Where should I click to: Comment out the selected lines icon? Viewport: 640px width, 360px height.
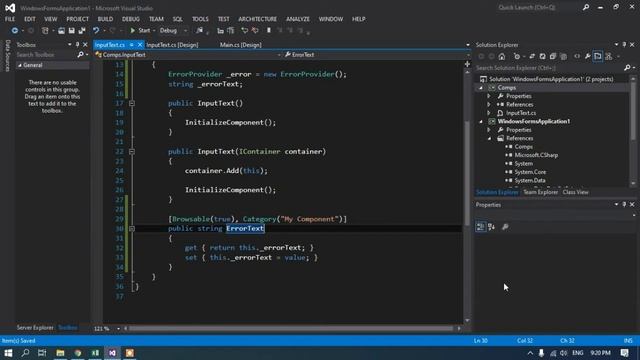[x=244, y=31]
